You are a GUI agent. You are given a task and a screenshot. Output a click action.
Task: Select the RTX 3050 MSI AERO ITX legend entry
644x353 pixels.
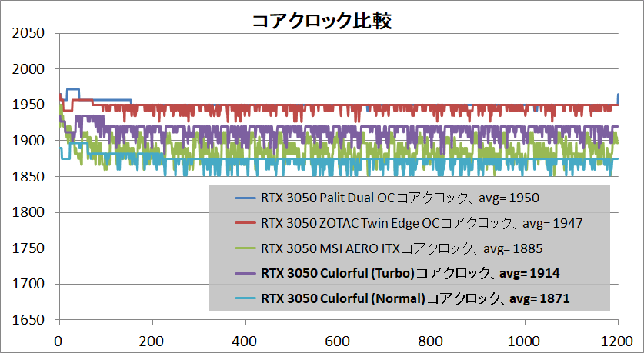coord(389,248)
